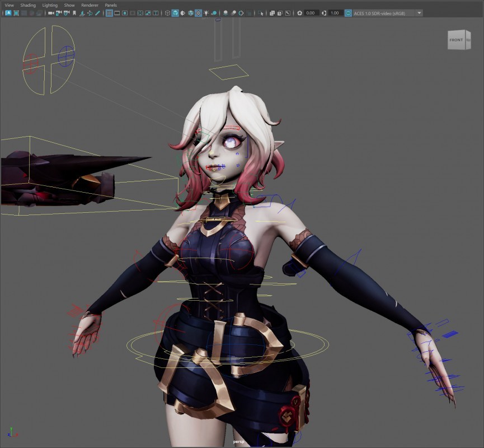484x448 pixels.
Task: Click the Grease Pencil icon
Action: [97, 13]
